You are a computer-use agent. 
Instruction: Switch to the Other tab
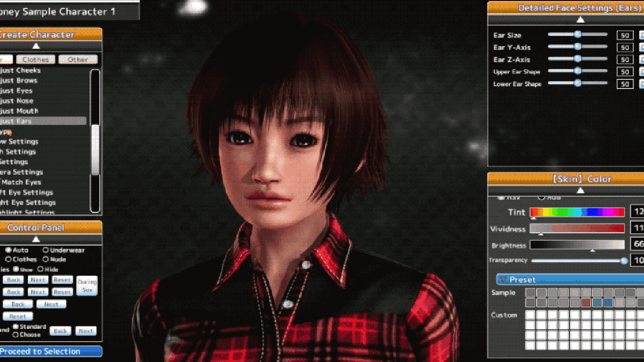[78, 60]
